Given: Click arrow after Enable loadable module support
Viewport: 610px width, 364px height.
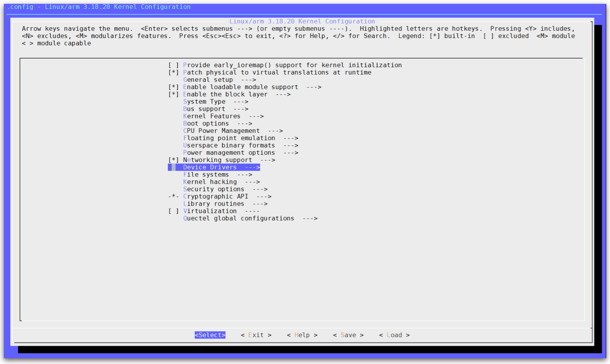Looking at the screenshot, I should (314, 87).
